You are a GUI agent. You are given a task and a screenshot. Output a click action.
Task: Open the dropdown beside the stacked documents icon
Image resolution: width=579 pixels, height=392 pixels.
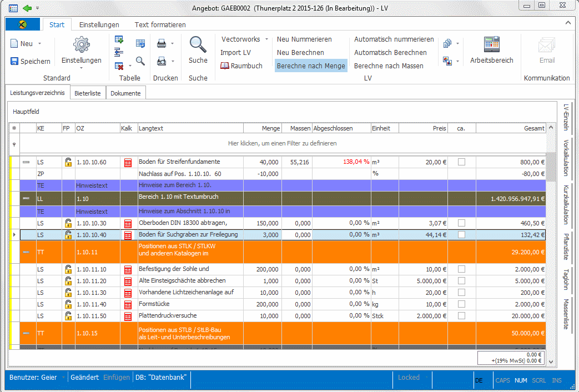click(x=457, y=44)
